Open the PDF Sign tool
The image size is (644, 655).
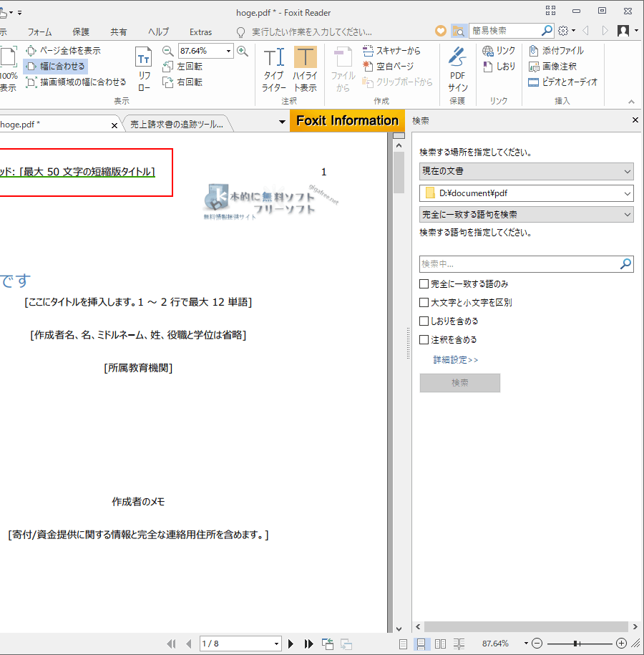(x=458, y=69)
